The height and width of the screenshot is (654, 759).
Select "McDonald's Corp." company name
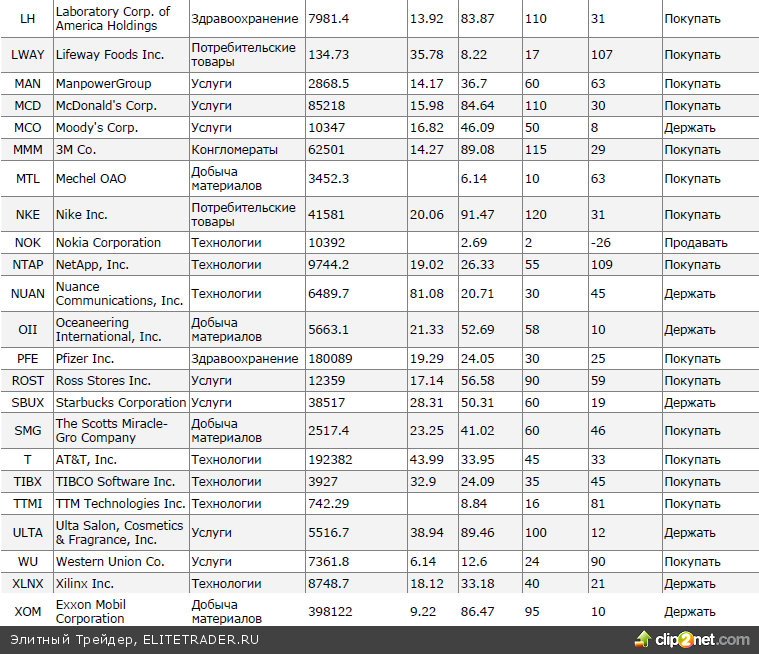[x=106, y=106]
